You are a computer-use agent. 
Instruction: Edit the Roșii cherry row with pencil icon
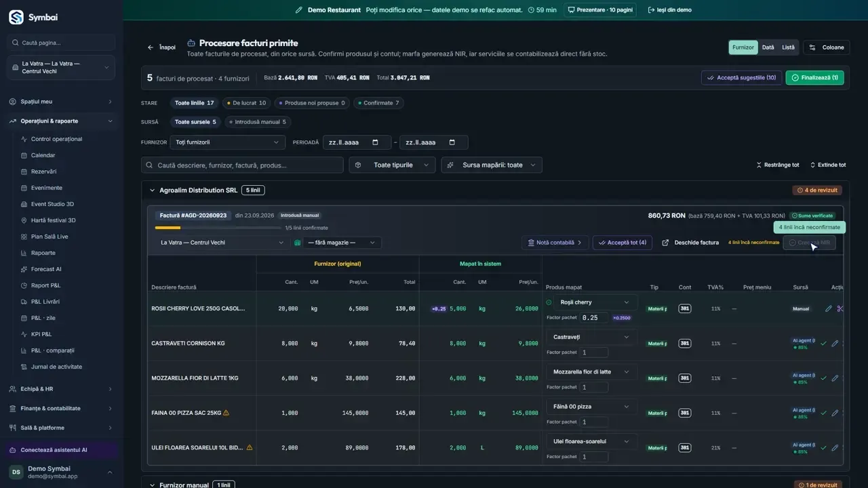pos(829,308)
